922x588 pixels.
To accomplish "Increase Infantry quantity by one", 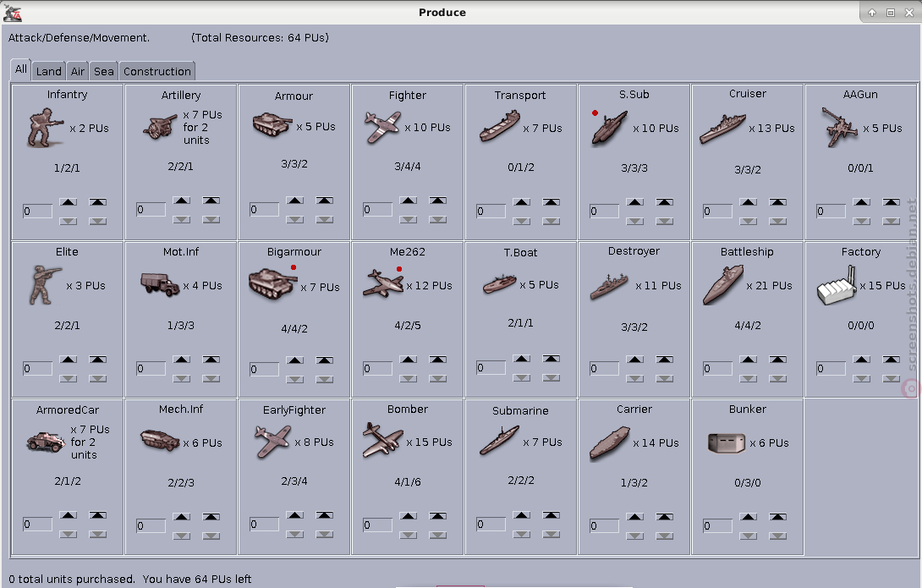I will point(69,201).
